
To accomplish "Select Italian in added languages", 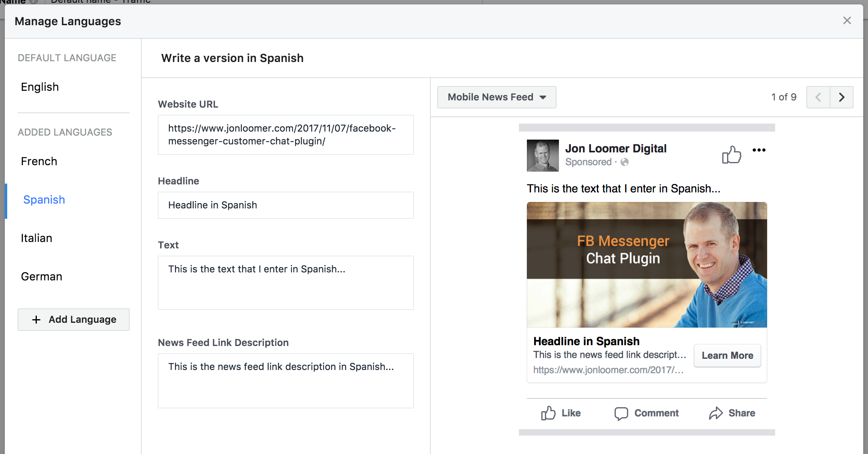I will [x=36, y=238].
